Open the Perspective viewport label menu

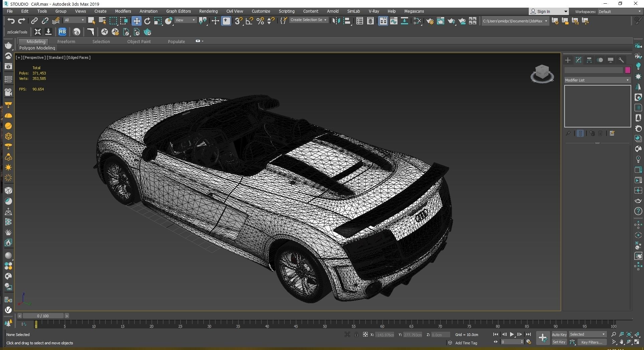pyautogui.click(x=34, y=57)
